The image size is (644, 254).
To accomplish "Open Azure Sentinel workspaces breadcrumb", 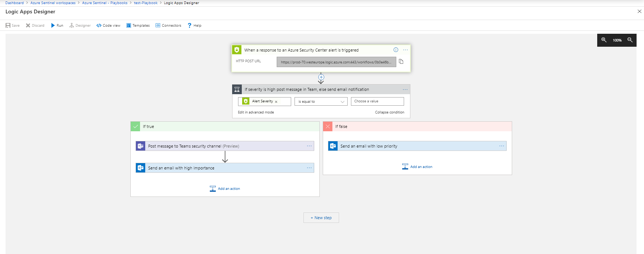I will (x=53, y=3).
